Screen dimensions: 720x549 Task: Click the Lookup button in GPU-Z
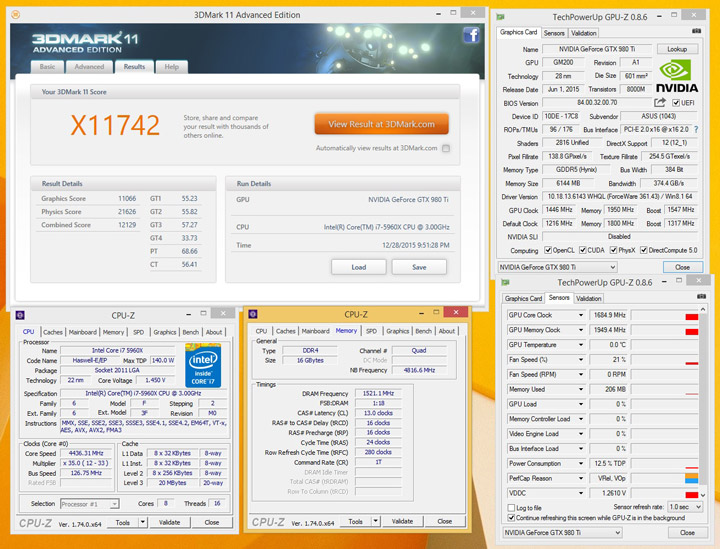click(677, 49)
